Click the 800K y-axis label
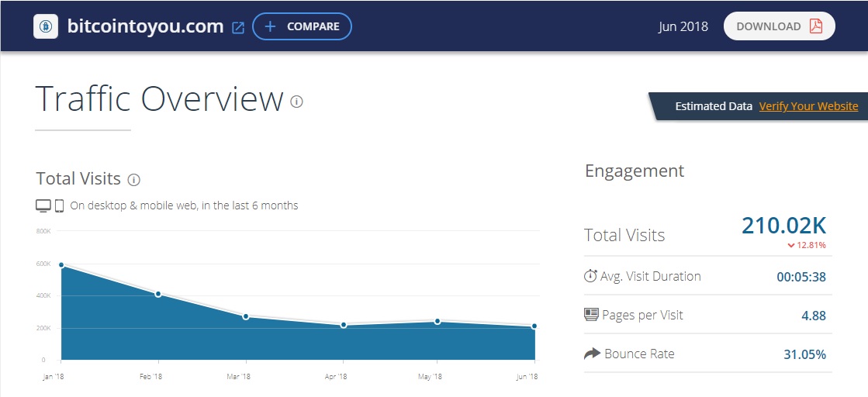The height and width of the screenshot is (397, 868). point(43,231)
